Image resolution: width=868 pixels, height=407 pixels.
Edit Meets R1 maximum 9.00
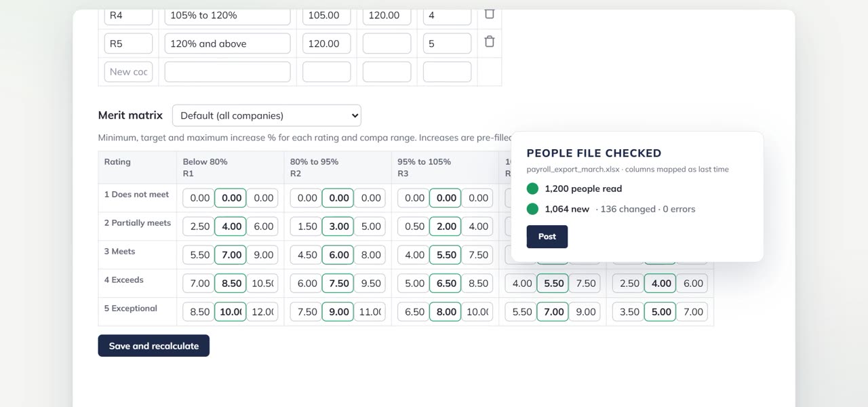click(262, 255)
